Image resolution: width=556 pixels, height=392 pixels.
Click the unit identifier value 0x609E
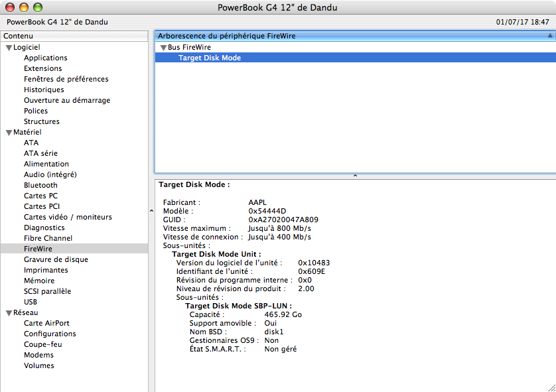point(311,271)
